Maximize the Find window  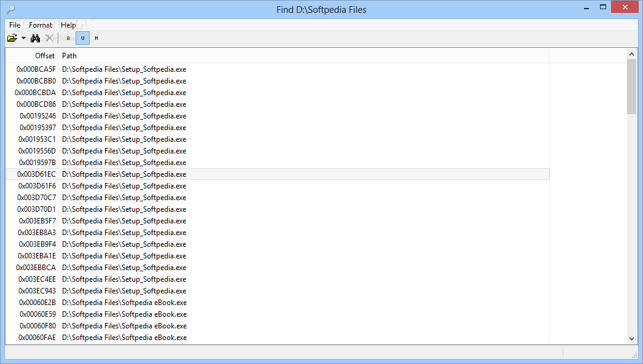pos(603,7)
